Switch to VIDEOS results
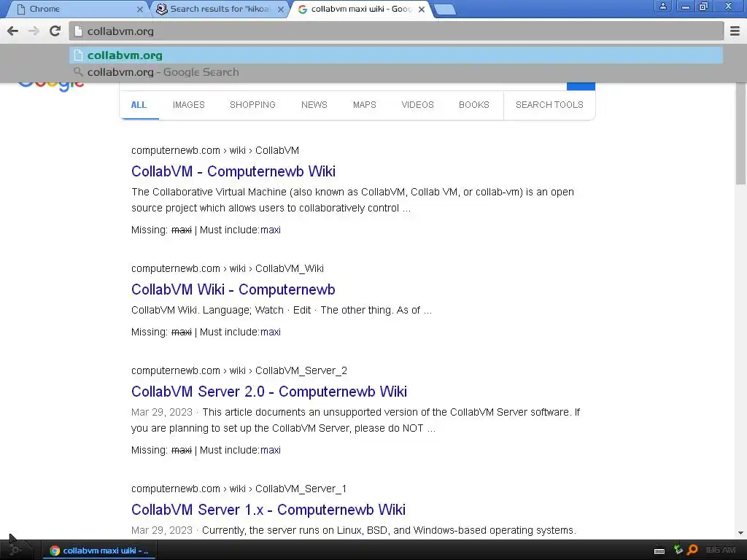 click(x=417, y=105)
